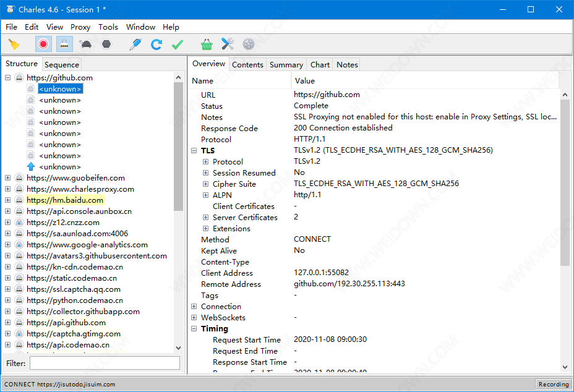Expand the ALPN row
Screen dimensions: 574x392
pyautogui.click(x=206, y=195)
